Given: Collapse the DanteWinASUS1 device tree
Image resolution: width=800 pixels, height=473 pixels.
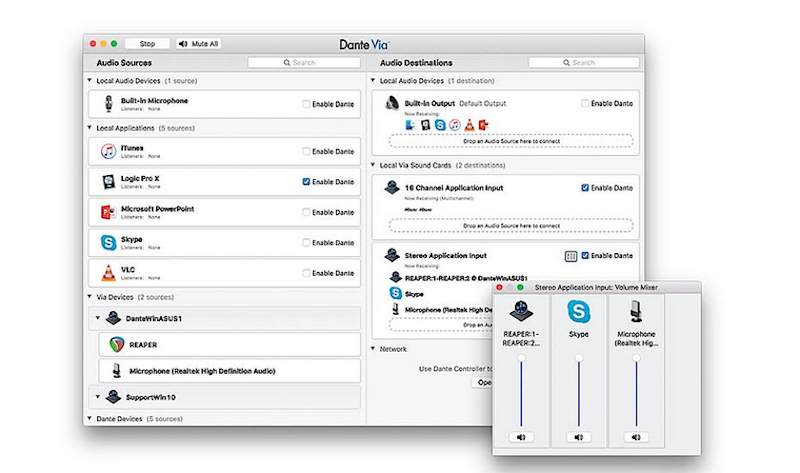Looking at the screenshot, I should (x=97, y=318).
